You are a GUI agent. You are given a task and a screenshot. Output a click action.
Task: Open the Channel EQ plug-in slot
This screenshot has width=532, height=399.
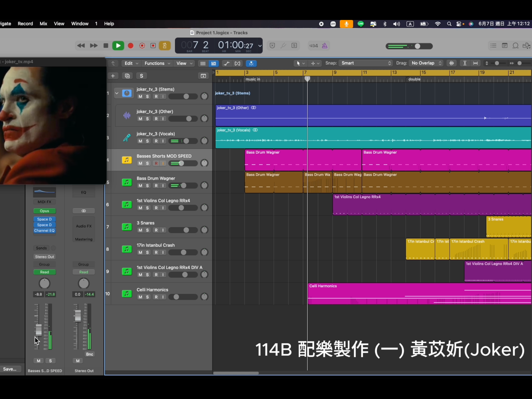pyautogui.click(x=44, y=231)
